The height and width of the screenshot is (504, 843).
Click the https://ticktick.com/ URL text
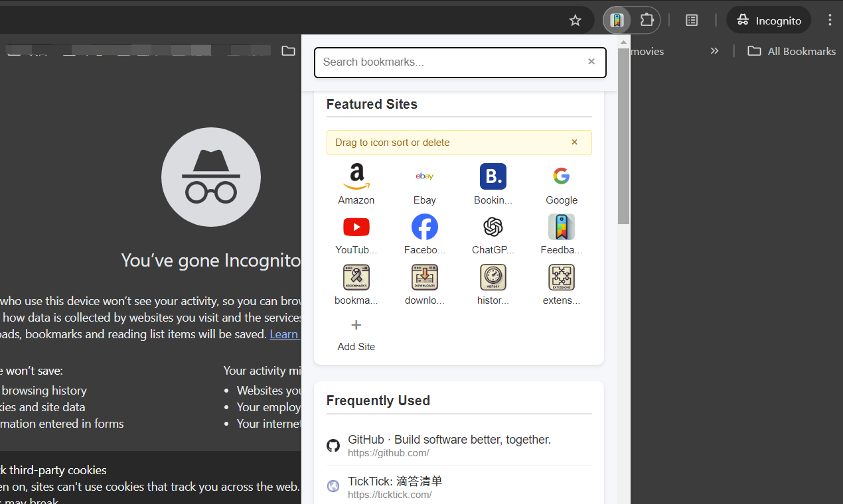[390, 495]
